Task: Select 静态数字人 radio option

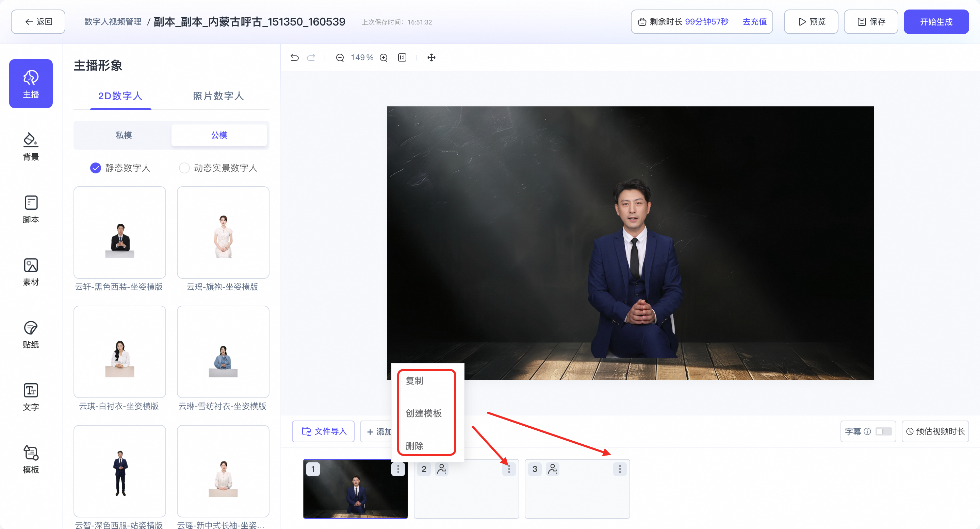Action: click(x=96, y=168)
